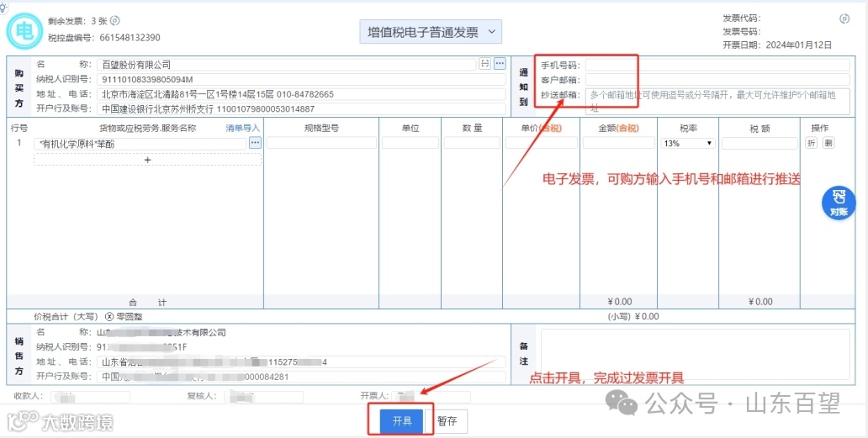Screen dimensions: 868x438
Task: Click lightbulb tip icon at top-left corner
Action: [4, 6]
